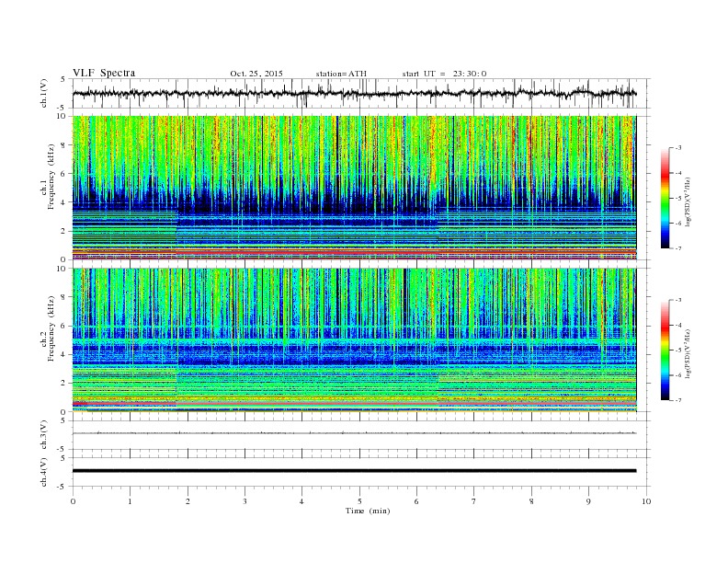Click the "VLF Spectra" plot title

tap(104, 73)
